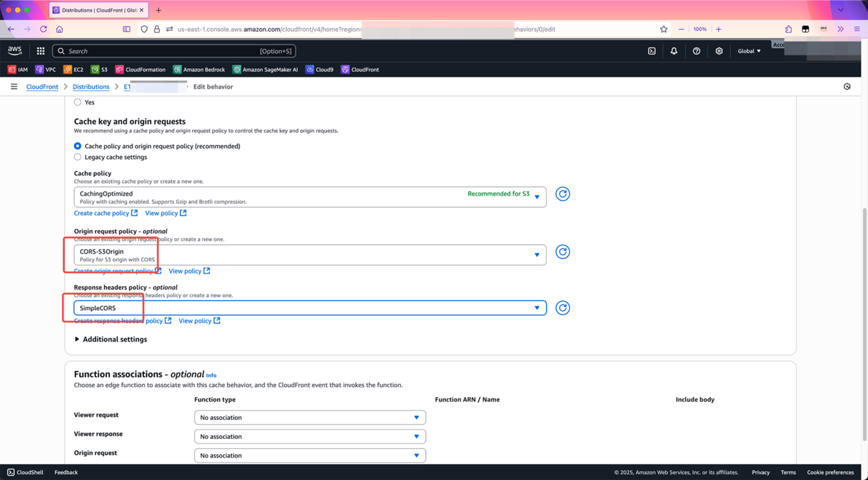The height and width of the screenshot is (480, 868).
Task: Open the help question mark menu
Action: 696,51
